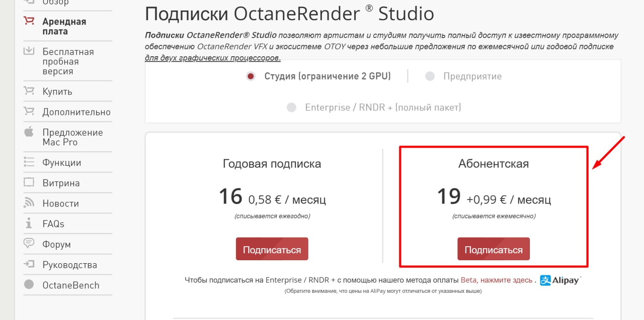Open the Дополнительно sidebar item
The height and width of the screenshot is (320, 644).
(x=76, y=112)
